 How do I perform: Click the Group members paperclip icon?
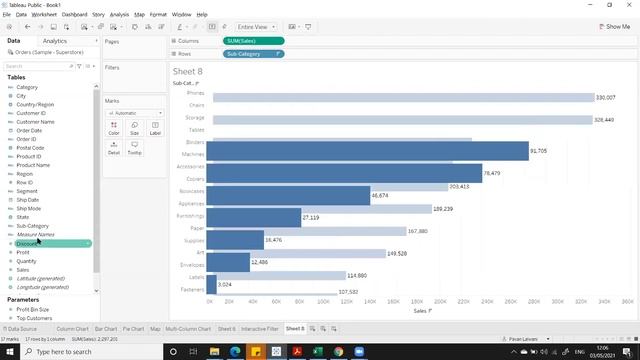(195, 27)
